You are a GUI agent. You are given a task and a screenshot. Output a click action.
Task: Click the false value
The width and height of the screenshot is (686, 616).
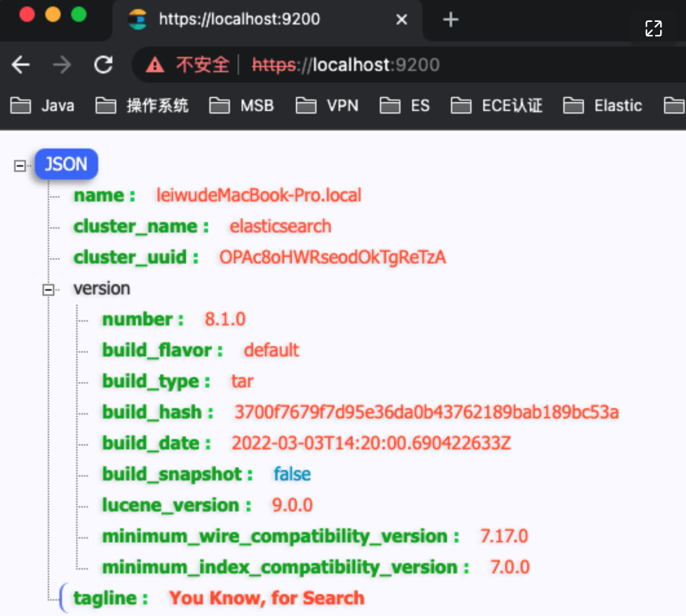coord(292,475)
